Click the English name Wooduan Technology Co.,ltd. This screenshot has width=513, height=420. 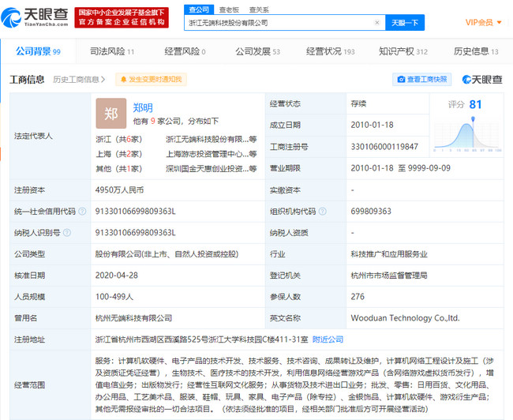[405, 318]
